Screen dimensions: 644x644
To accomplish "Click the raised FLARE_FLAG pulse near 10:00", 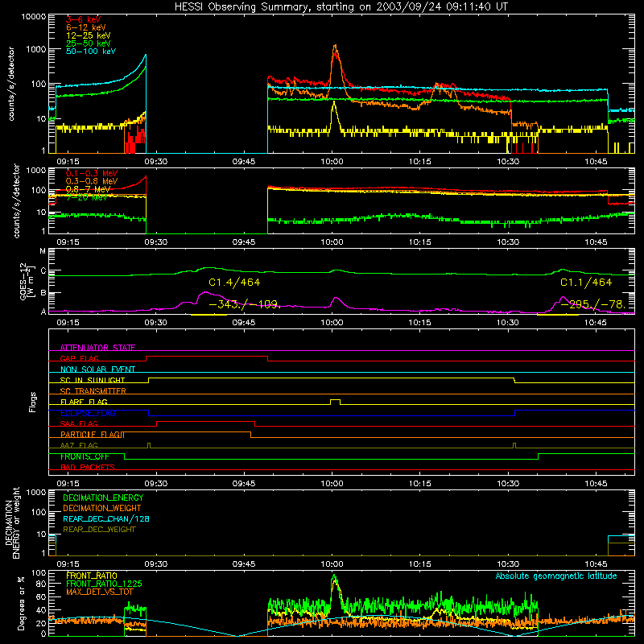I will (335, 401).
